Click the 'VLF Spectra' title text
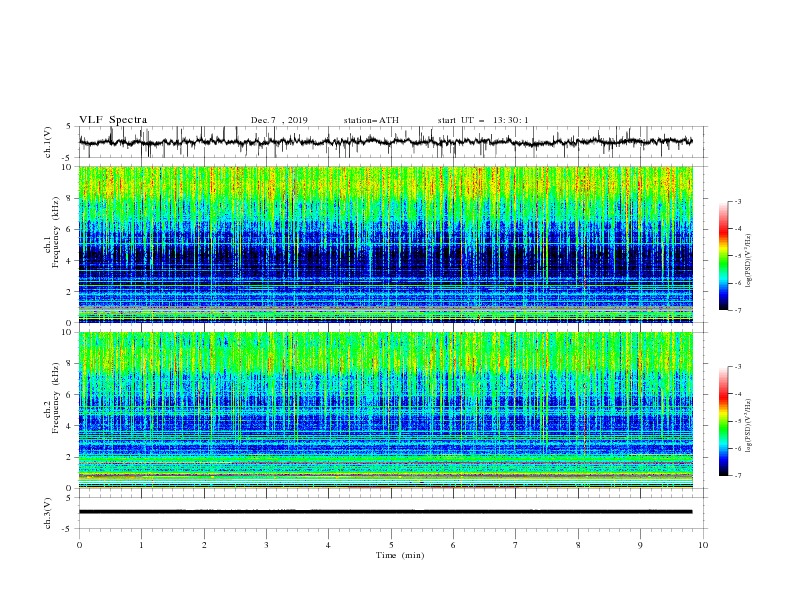The image size is (792, 612). [x=113, y=120]
